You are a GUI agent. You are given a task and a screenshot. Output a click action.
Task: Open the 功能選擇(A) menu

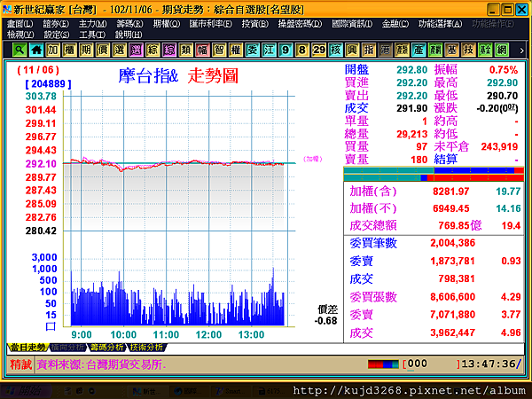[x=441, y=24]
